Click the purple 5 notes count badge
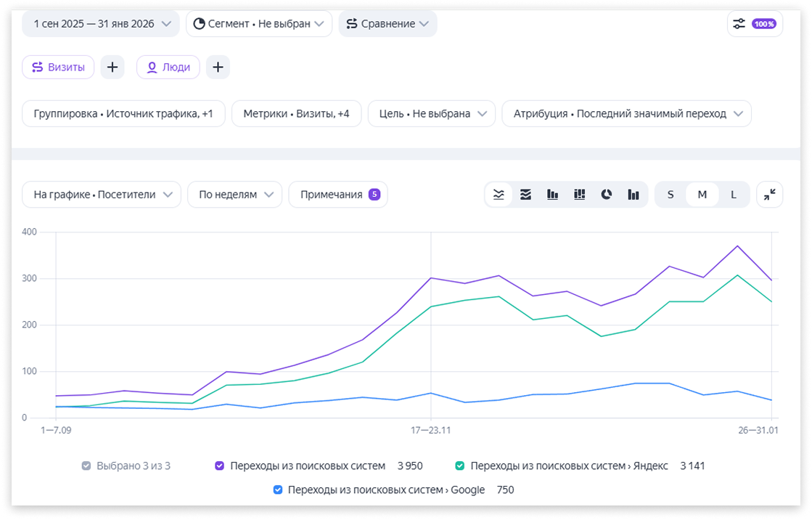Viewport: 812px width, 520px height. point(374,195)
